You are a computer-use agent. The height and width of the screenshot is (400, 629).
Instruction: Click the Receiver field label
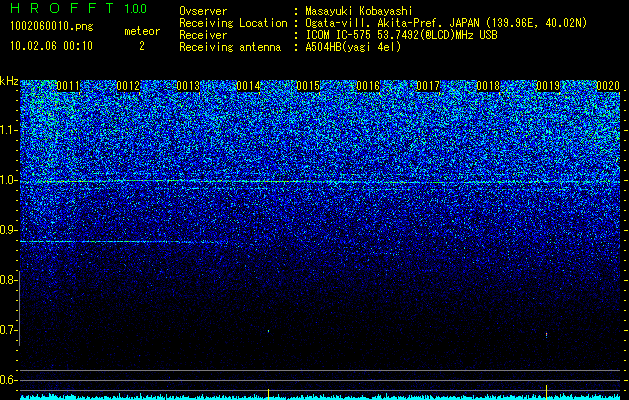click(203, 35)
